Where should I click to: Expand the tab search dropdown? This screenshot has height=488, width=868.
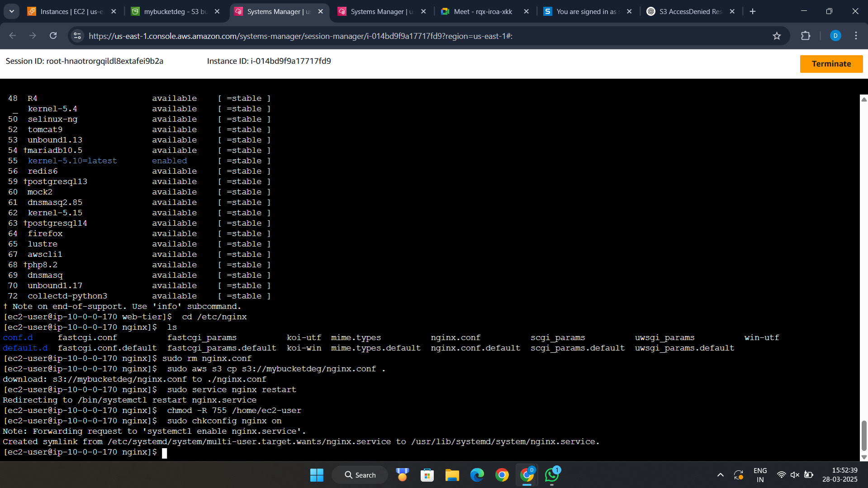click(12, 11)
